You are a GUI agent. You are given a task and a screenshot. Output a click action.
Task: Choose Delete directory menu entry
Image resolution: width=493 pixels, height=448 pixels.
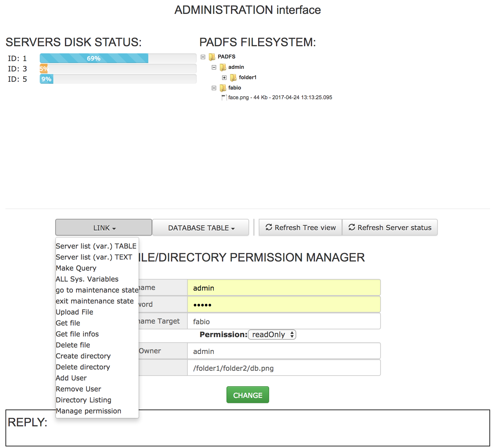[83, 367]
